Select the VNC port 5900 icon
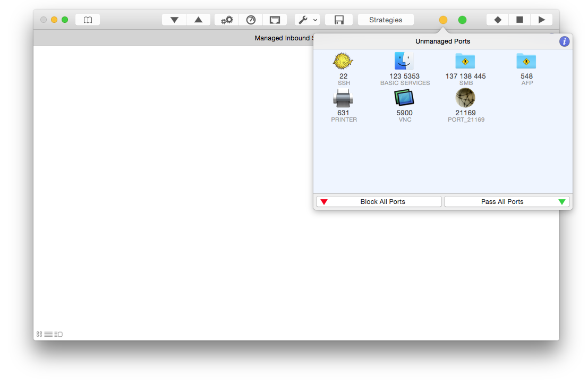This screenshot has width=588, height=384. click(404, 98)
